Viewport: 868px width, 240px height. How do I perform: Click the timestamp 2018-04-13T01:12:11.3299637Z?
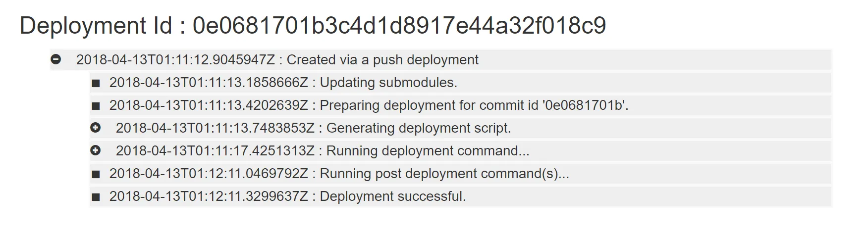coord(209,196)
